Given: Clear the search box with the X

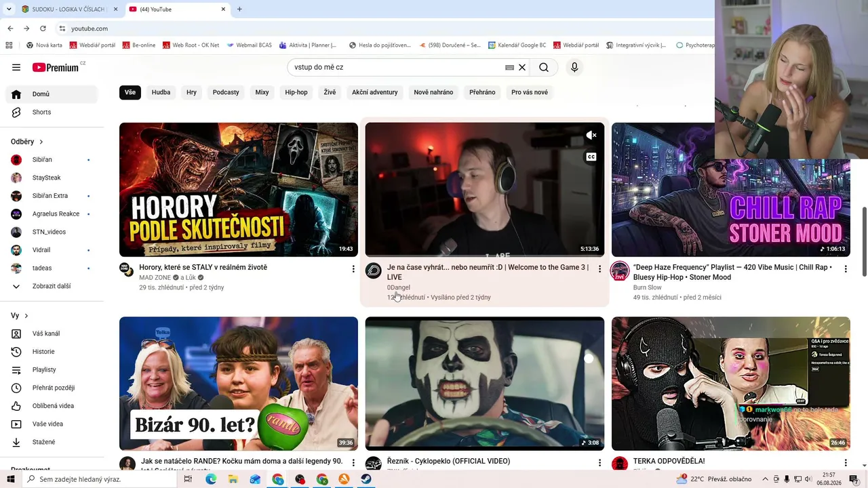Looking at the screenshot, I should pos(522,67).
